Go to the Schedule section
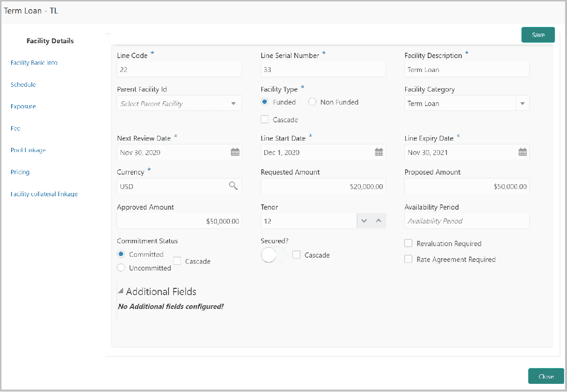The width and height of the screenshot is (567, 392). (23, 84)
